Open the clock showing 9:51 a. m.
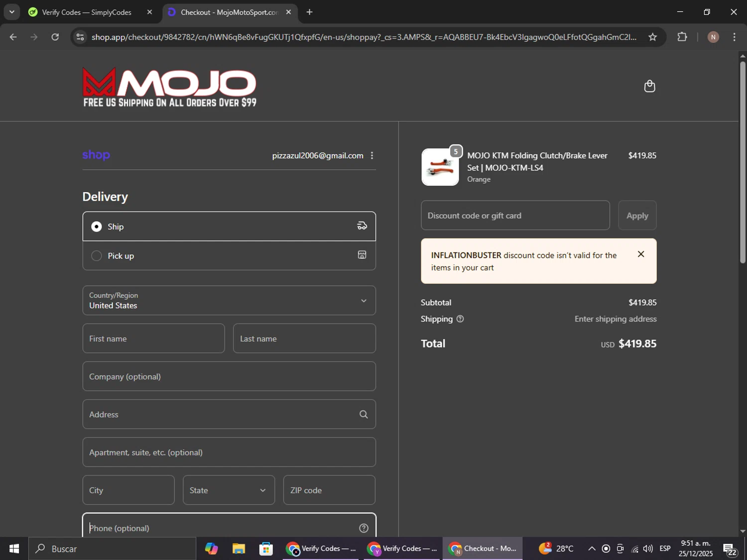The width and height of the screenshot is (747, 560). tap(695, 548)
